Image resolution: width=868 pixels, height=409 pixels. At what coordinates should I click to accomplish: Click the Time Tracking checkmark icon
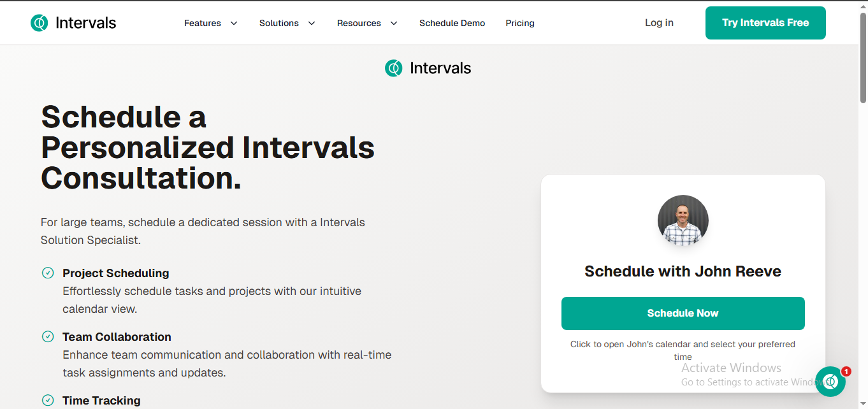(48, 401)
